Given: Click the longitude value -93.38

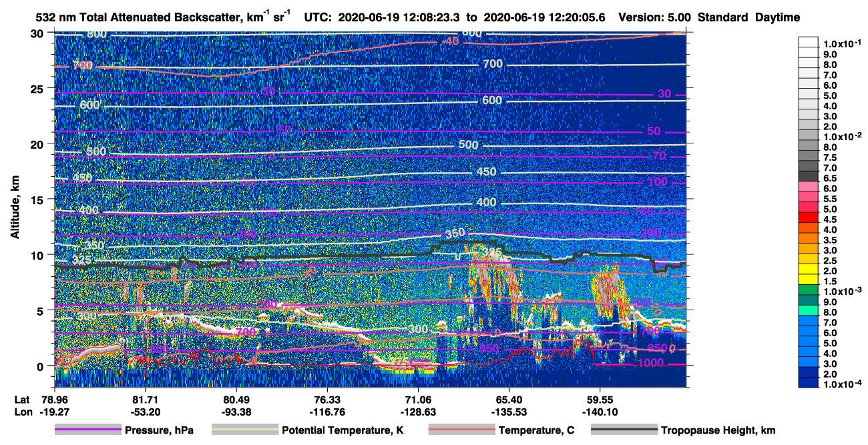Looking at the screenshot, I should (x=236, y=411).
